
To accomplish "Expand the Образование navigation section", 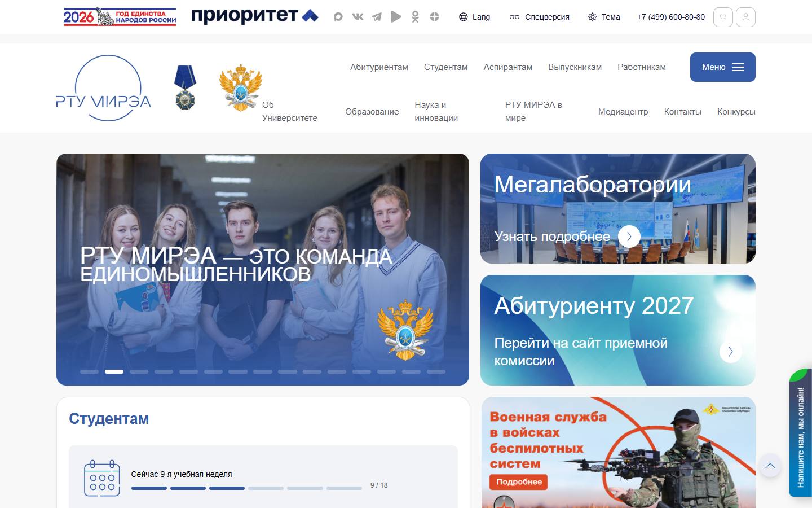I will coord(372,112).
